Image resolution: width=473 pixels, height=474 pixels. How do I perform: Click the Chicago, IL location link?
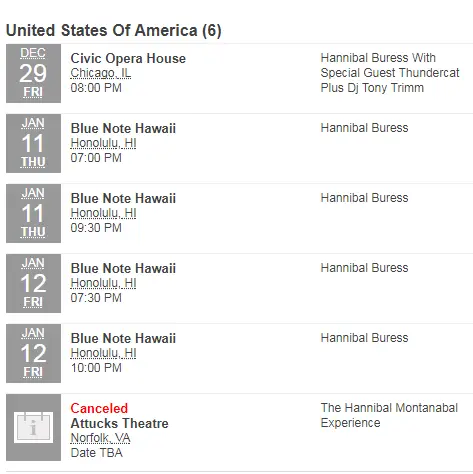point(101,73)
